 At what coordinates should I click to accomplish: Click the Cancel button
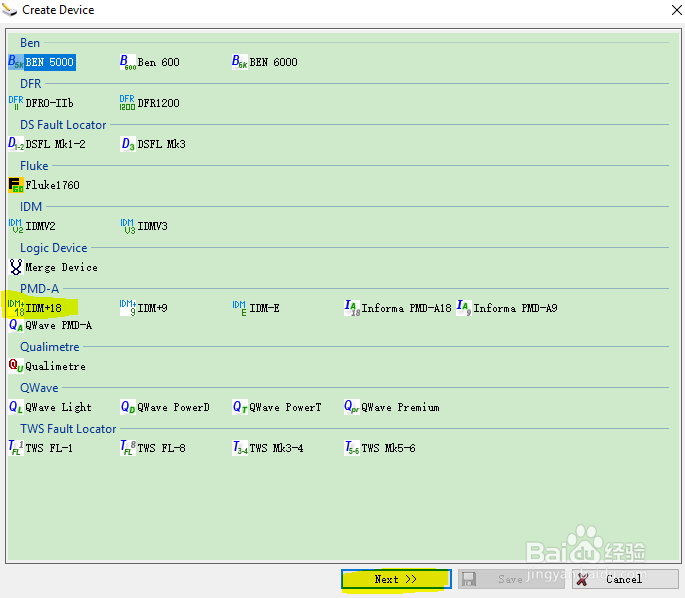point(625,579)
